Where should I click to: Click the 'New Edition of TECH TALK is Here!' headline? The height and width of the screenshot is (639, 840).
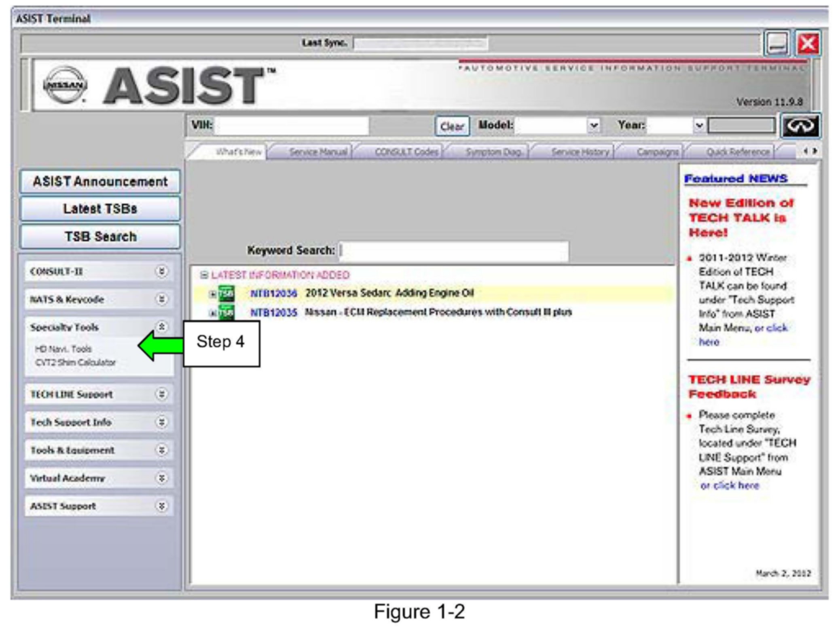click(x=741, y=218)
